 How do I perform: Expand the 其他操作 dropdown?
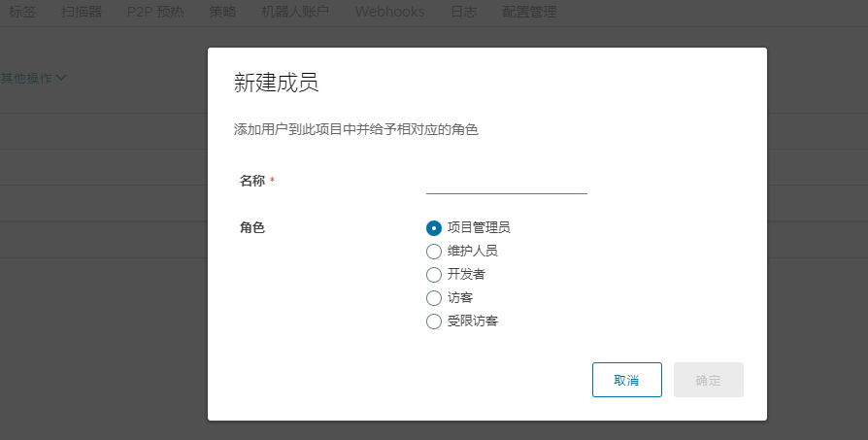point(33,78)
